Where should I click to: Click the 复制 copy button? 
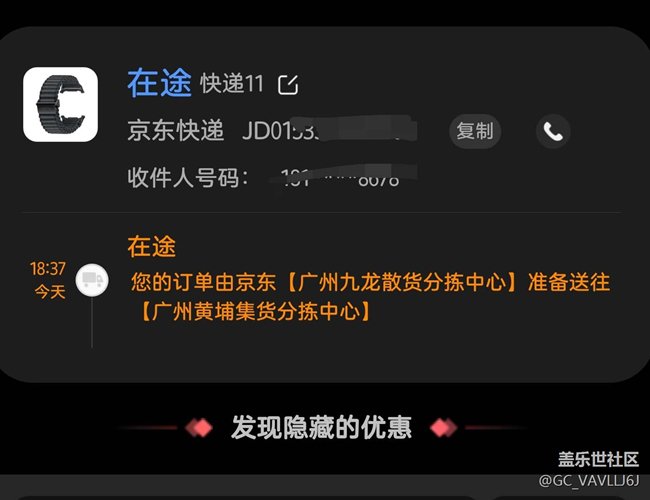click(x=475, y=131)
